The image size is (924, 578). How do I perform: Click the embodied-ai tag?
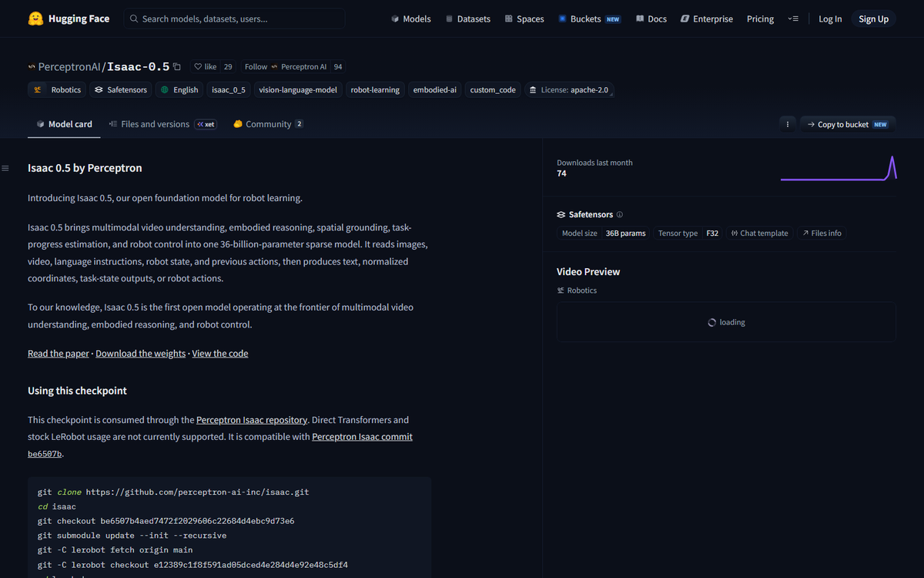point(434,89)
